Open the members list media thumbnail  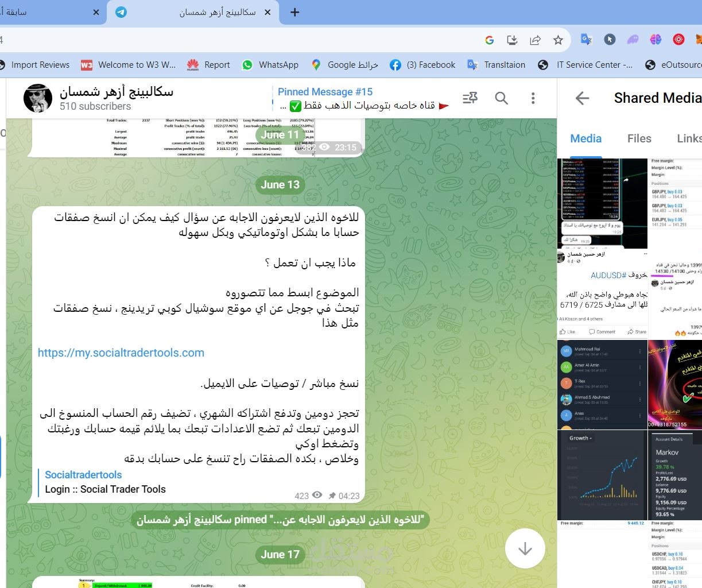coord(602,384)
